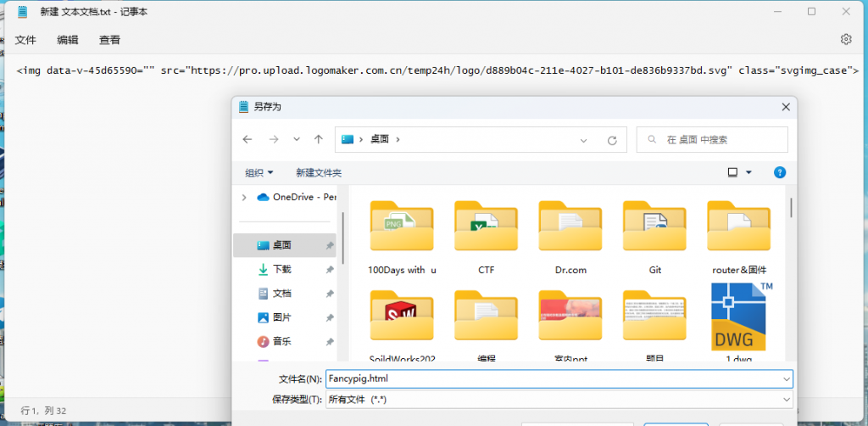Image resolution: width=868 pixels, height=426 pixels.
Task: Open recent locations dropdown chevron
Action: (297, 140)
